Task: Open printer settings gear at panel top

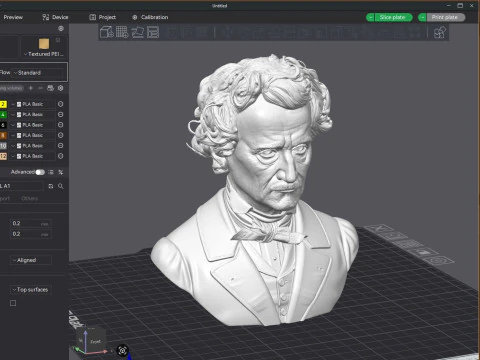Action: 61,29
